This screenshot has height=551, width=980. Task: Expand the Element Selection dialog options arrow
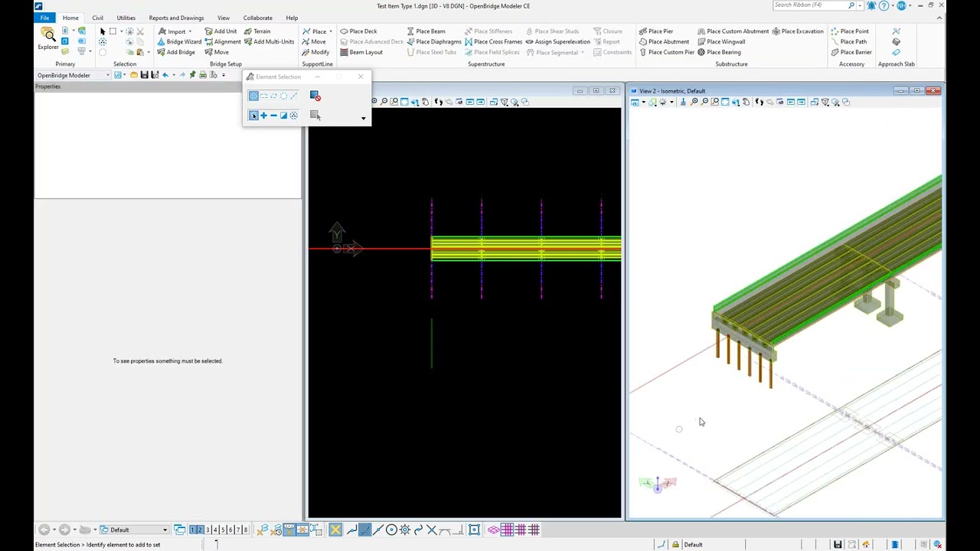(363, 119)
